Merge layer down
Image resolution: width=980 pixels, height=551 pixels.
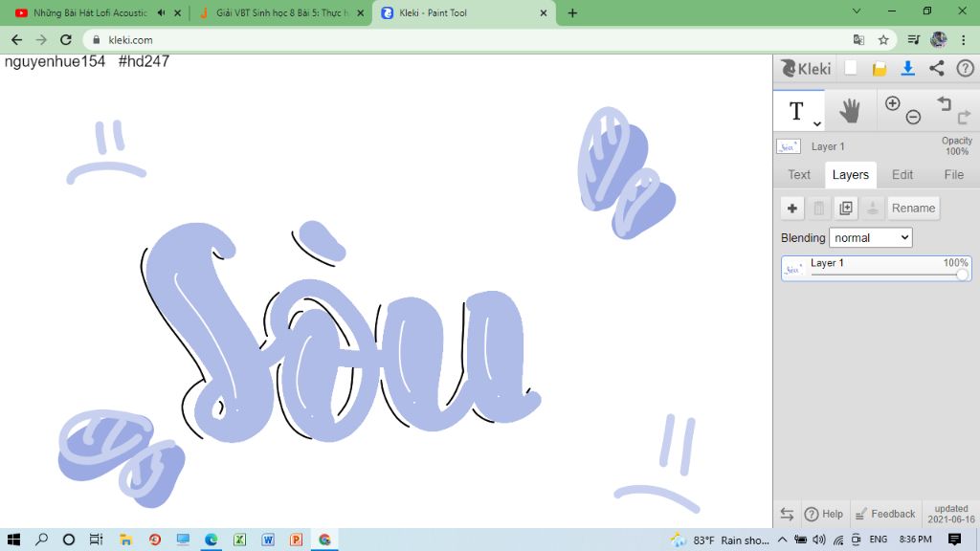coord(873,208)
